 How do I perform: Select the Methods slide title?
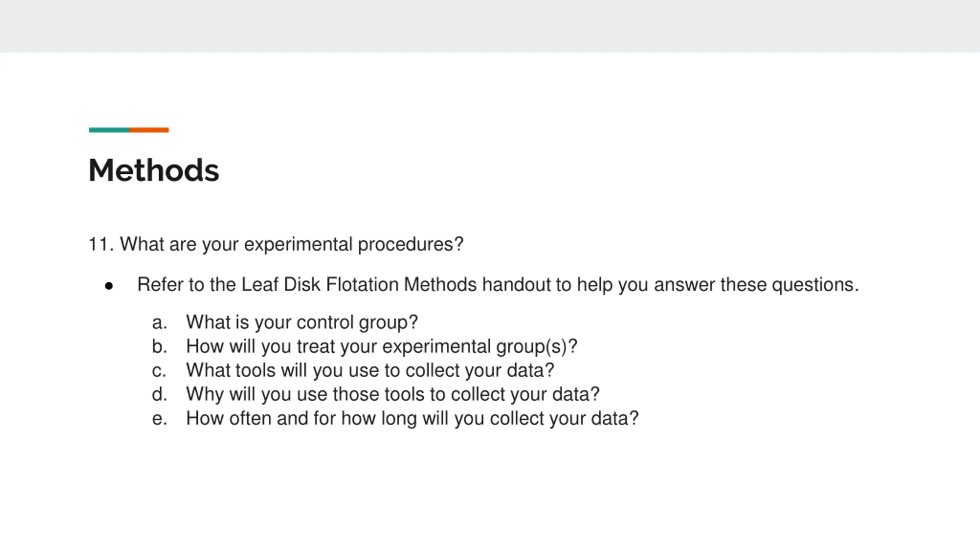tap(154, 170)
